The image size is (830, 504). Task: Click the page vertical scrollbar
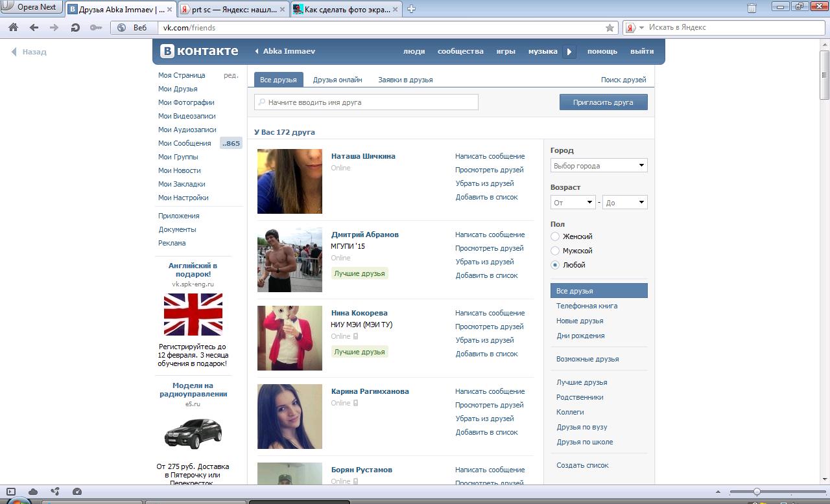point(825,260)
